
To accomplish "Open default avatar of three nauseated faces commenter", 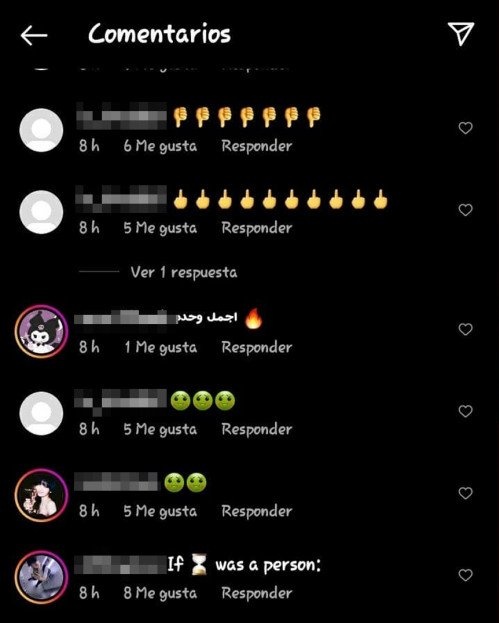I will point(41,414).
